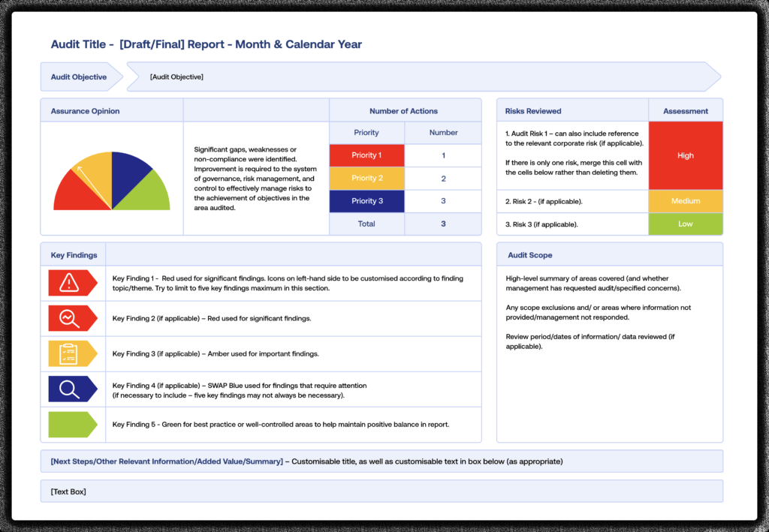Toggle the Priority 3 row

(366, 201)
